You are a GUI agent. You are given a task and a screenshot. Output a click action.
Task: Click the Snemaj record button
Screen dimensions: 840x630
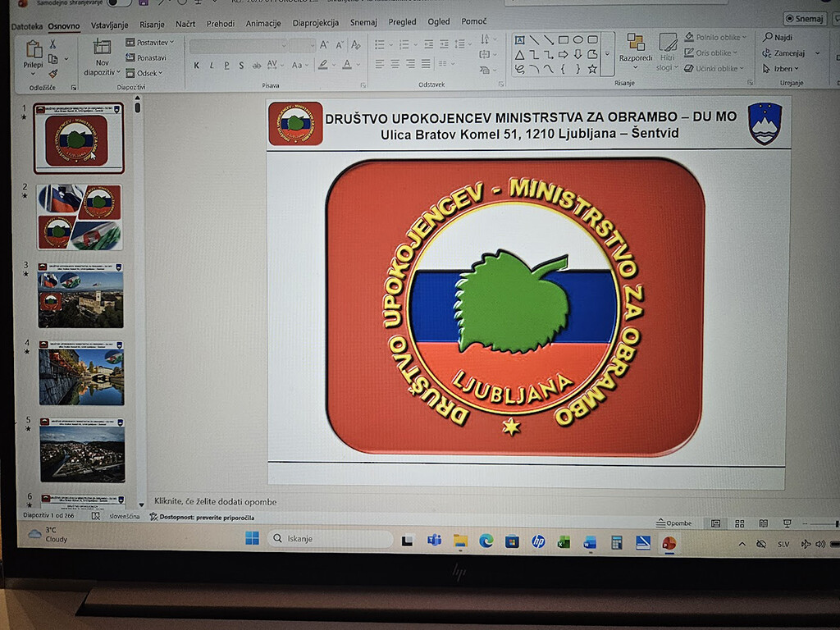click(x=804, y=19)
